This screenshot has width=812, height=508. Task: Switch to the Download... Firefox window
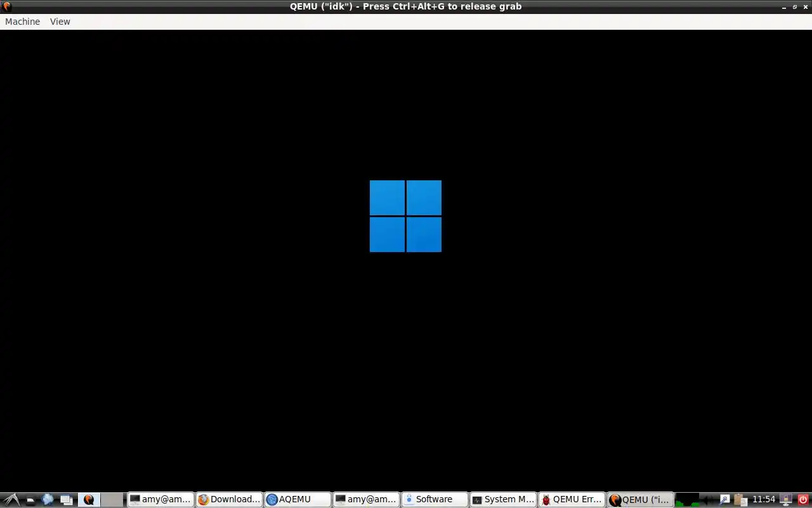pos(229,500)
